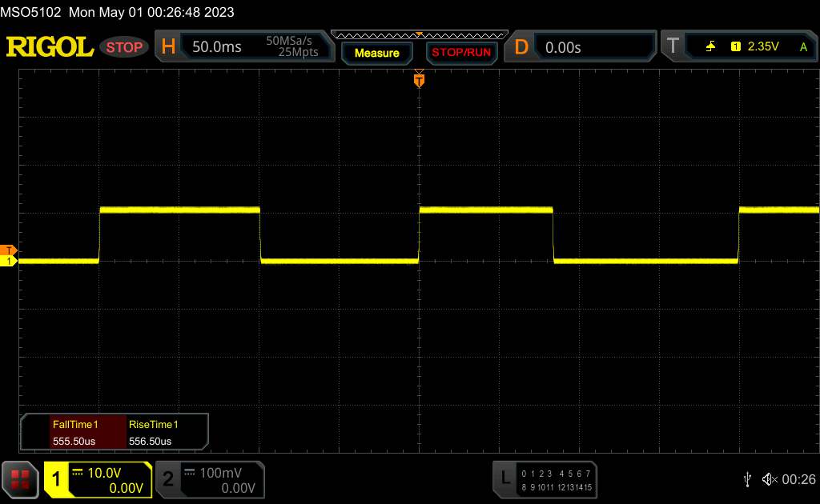Click the yellow channel 1 ground marker
Image resolution: width=820 pixels, height=504 pixels.
[x=10, y=262]
